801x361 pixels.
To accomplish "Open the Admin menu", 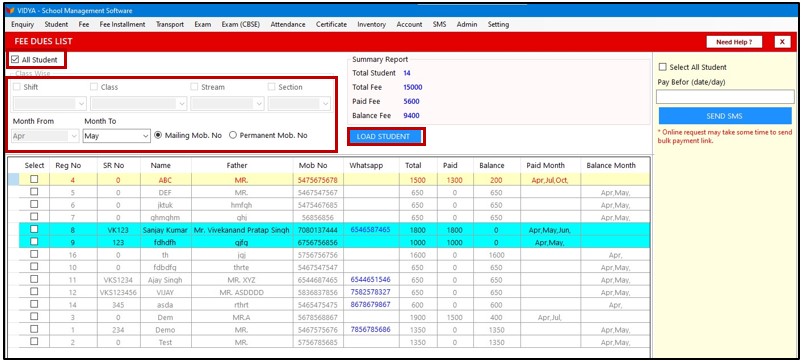I will click(x=467, y=25).
